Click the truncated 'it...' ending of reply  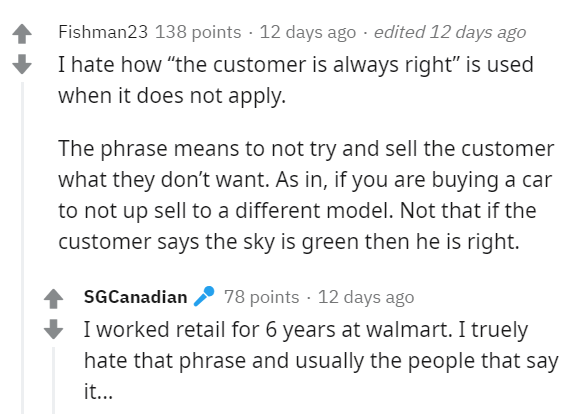(98, 392)
